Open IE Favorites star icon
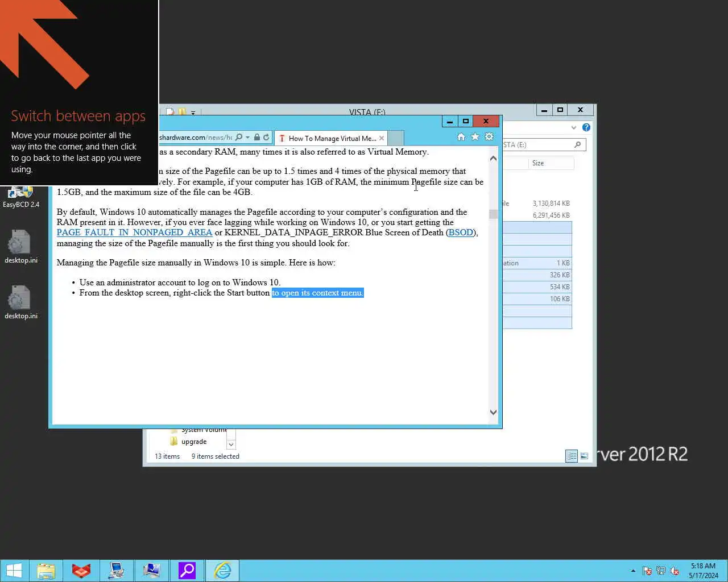 pyautogui.click(x=475, y=137)
